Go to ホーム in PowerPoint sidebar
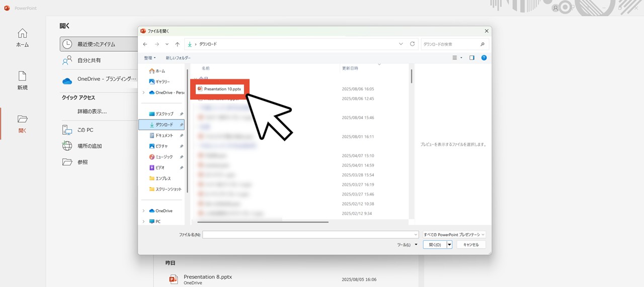The width and height of the screenshot is (644, 287). (23, 38)
